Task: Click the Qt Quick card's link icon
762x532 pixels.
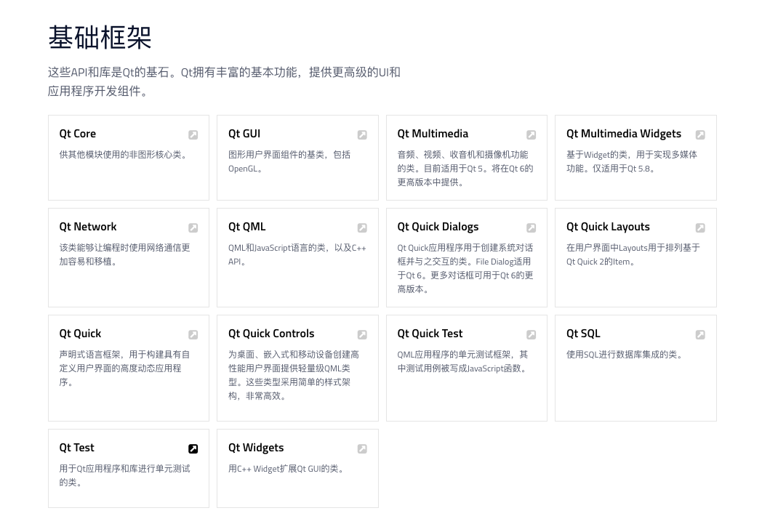Action: (x=193, y=334)
